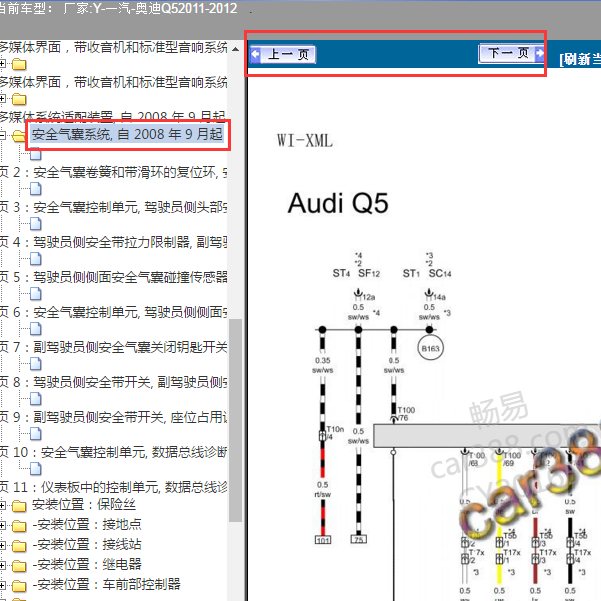Expand the 安装位置：车前部控制器 folder
This screenshot has height=601, width=601.
click(2, 585)
